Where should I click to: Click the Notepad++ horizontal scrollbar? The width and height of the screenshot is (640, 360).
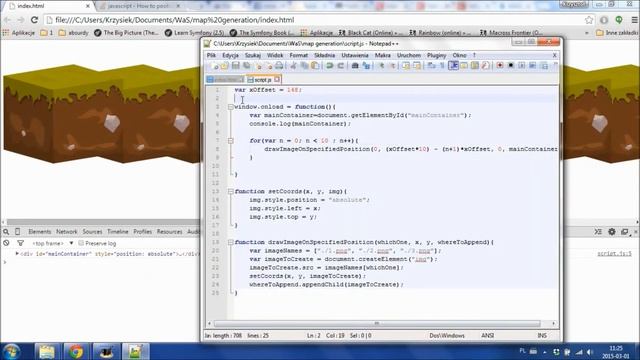(x=377, y=324)
